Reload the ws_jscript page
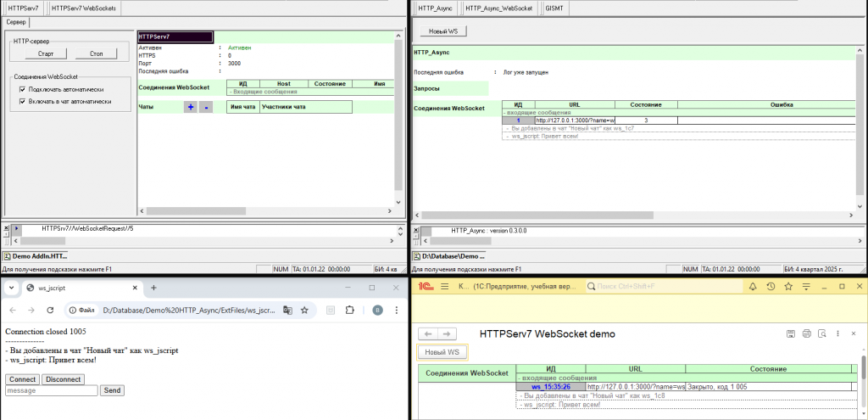The height and width of the screenshot is (420, 868). [x=50, y=311]
